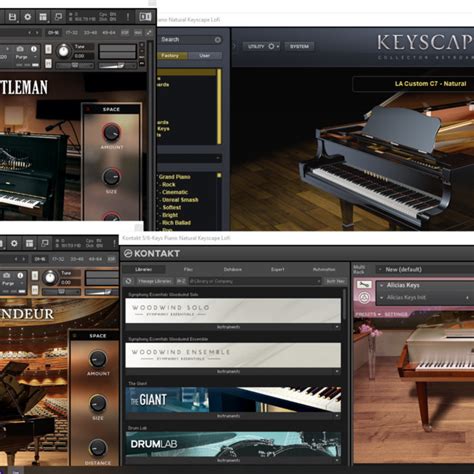Open workspace layout icon in Grandeur window
The image size is (474, 474).
click(x=29, y=243)
